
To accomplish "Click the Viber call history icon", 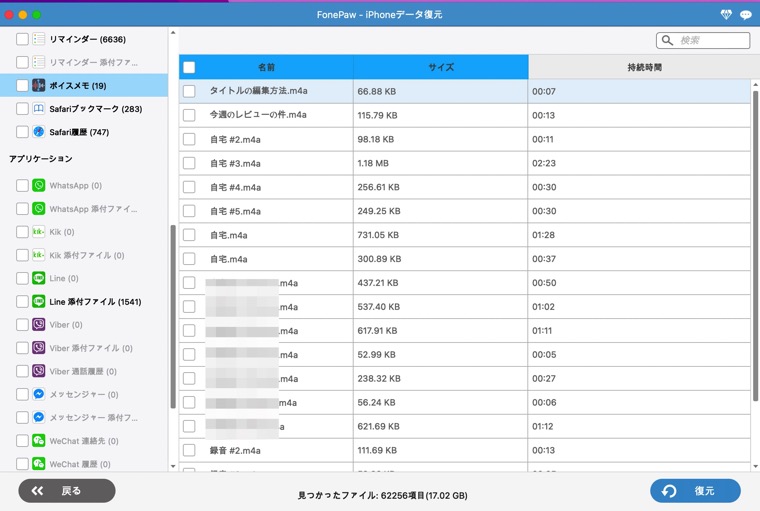I will click(x=39, y=371).
